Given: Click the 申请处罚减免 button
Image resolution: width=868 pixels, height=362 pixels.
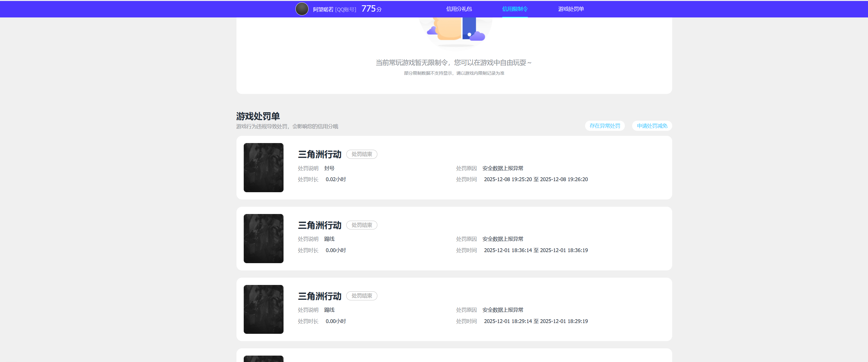Looking at the screenshot, I should 652,126.
